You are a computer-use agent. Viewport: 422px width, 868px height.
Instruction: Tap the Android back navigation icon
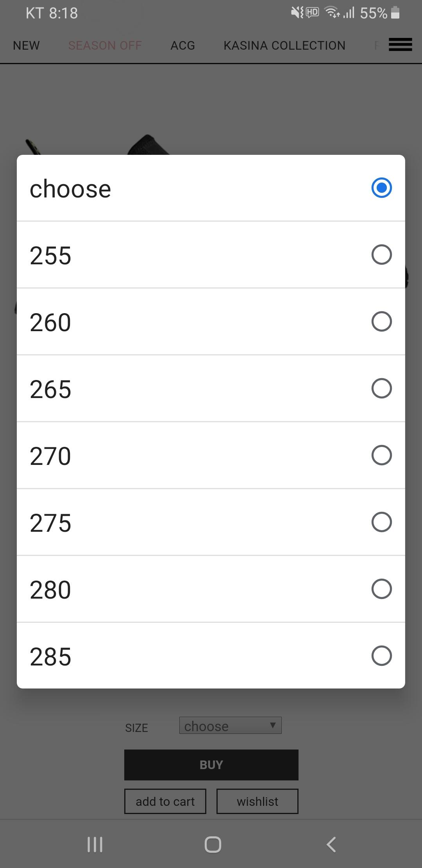tap(331, 844)
